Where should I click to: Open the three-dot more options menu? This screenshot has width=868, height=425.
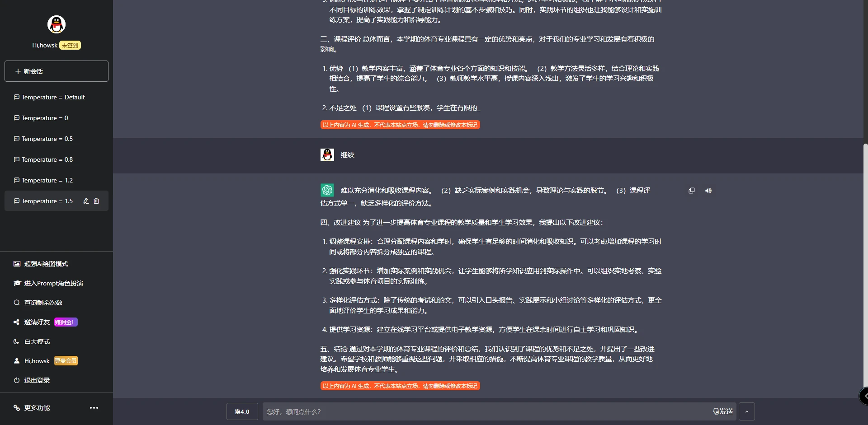[x=94, y=408]
